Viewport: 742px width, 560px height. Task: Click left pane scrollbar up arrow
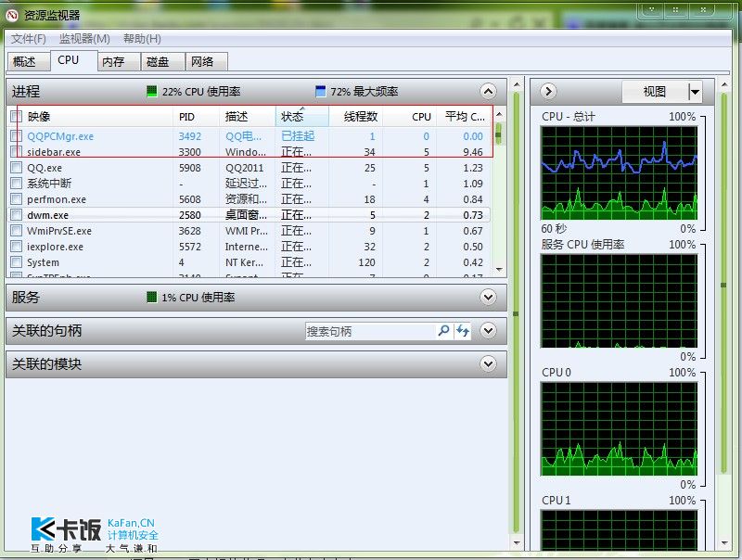coord(517,84)
